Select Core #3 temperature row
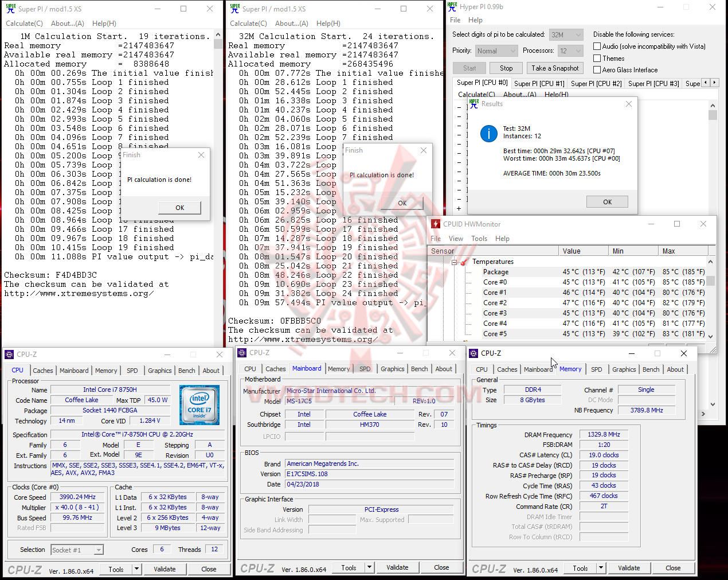Image resolution: width=728 pixels, height=580 pixels. 594,313
